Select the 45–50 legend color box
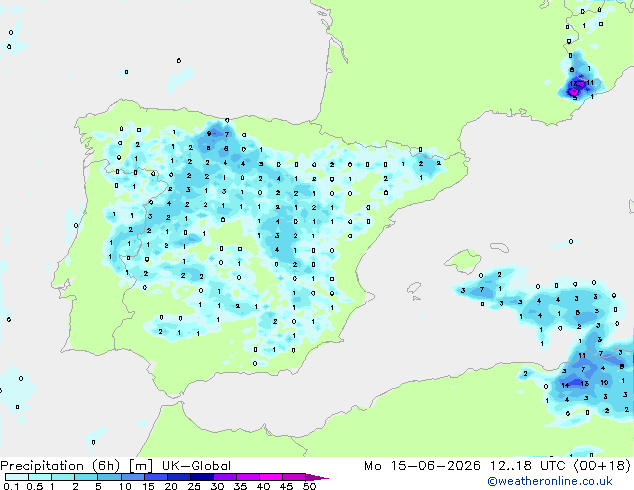634x490 pixels. pos(294,477)
